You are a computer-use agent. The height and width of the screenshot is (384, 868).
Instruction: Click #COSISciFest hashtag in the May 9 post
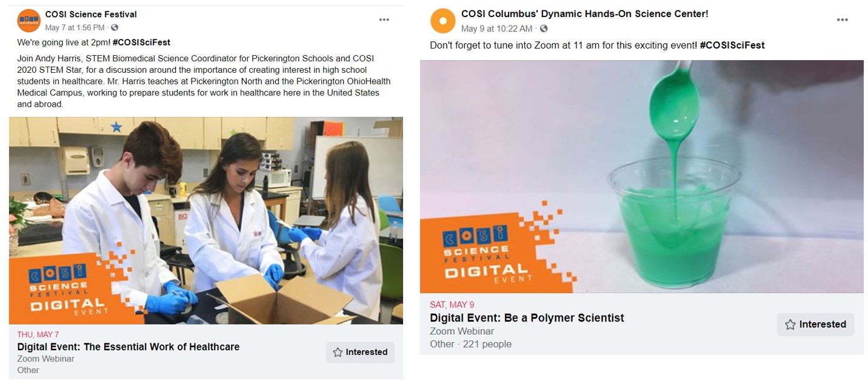[x=732, y=45]
